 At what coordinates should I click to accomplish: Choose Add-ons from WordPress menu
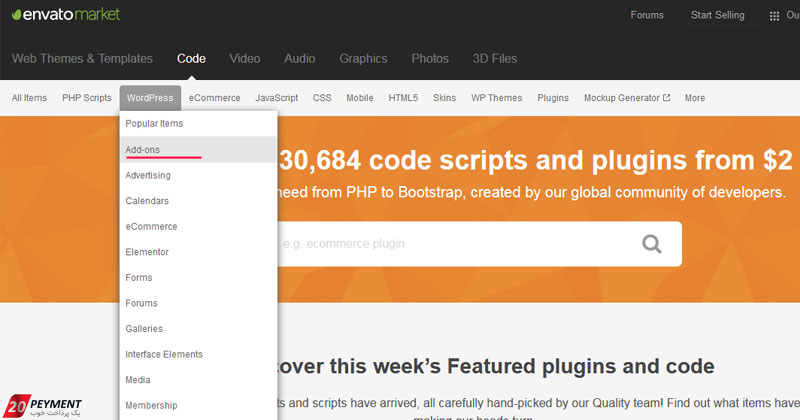[x=198, y=150]
